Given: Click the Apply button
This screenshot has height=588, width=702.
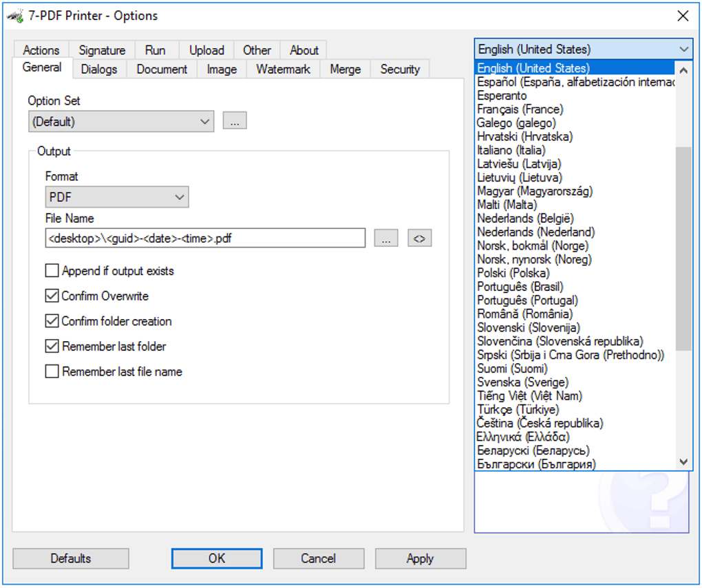Looking at the screenshot, I should point(421,558).
